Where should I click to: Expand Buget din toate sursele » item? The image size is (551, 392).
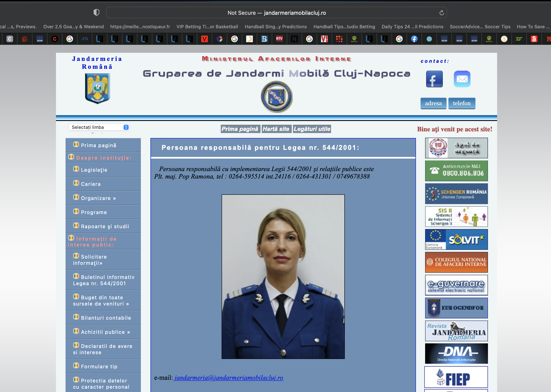[x=101, y=301]
